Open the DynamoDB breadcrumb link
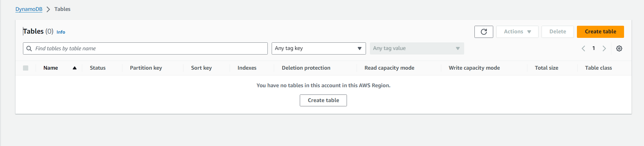Screen dimensions: 644x146 pos(29,9)
